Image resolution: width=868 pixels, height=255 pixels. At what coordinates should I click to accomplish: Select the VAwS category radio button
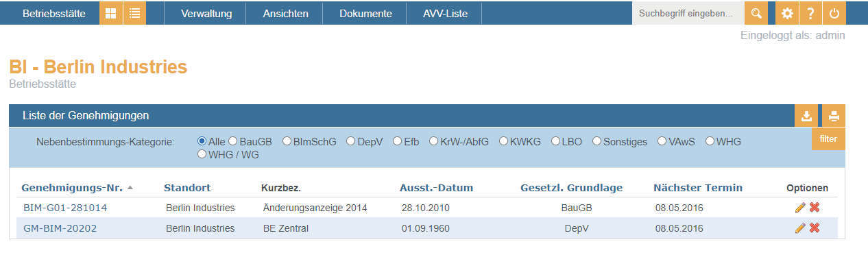(x=662, y=141)
